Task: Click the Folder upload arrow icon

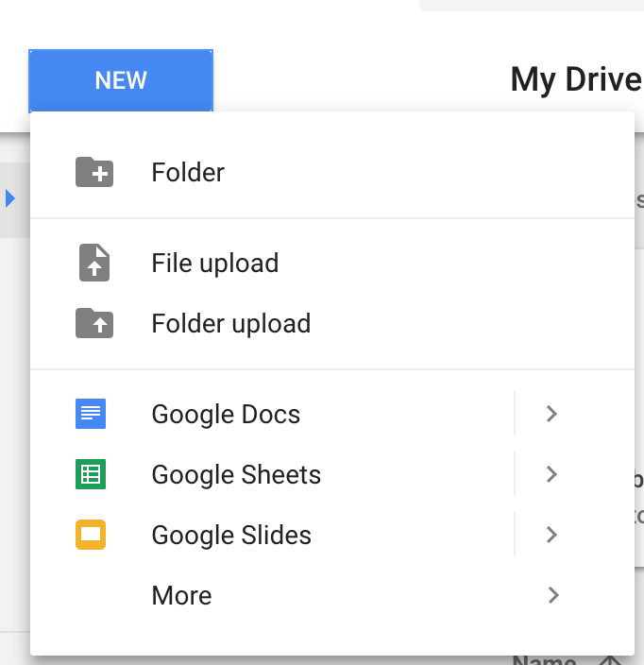Action: pyautogui.click(x=94, y=323)
